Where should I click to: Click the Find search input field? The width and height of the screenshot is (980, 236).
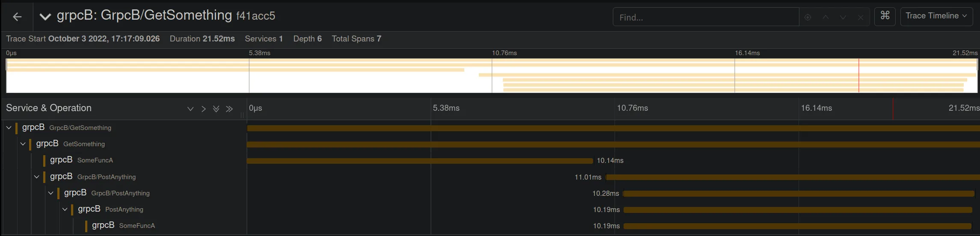click(705, 18)
